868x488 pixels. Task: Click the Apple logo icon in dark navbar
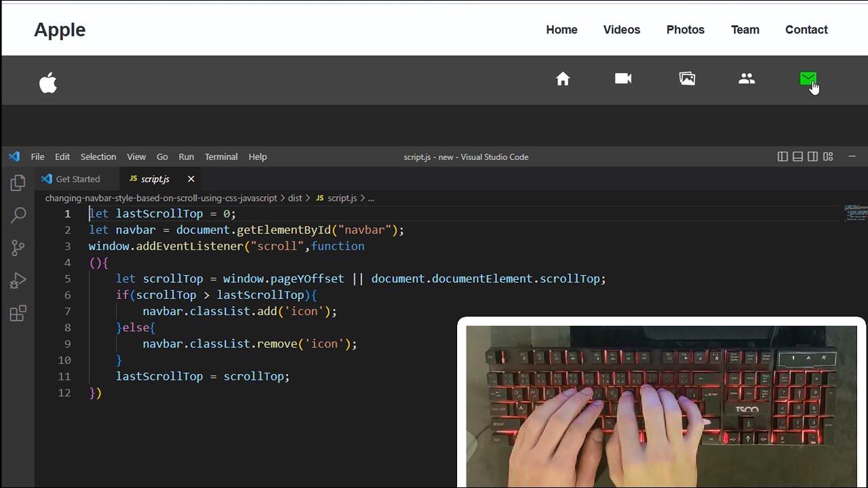(x=48, y=83)
